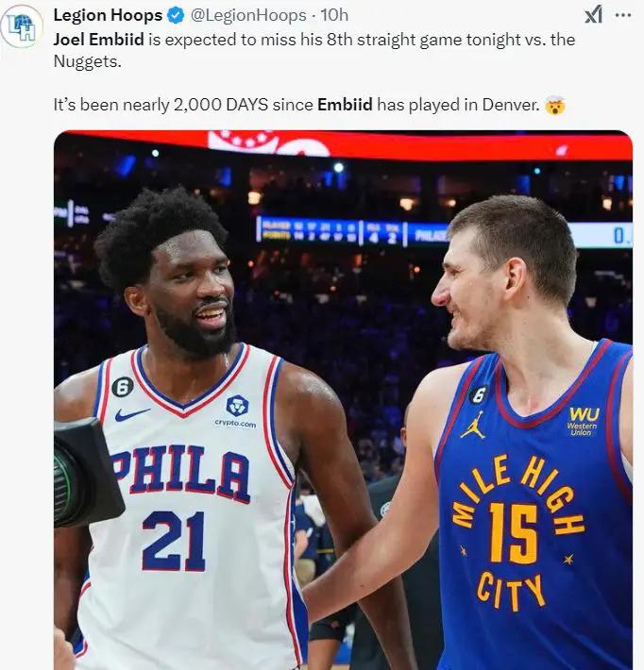Click the Legion Hoops profile avatar
This screenshot has width=644, height=670.
(21, 26)
